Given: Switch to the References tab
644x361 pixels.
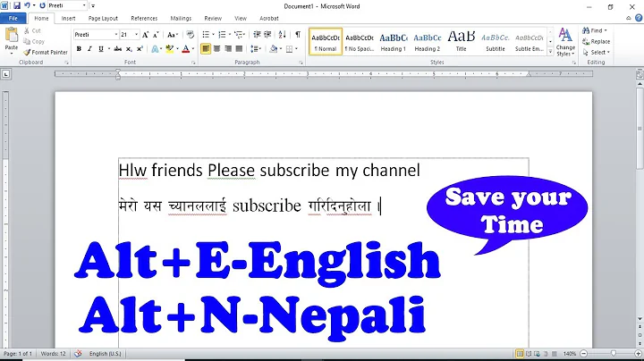Looking at the screenshot, I should (x=144, y=18).
